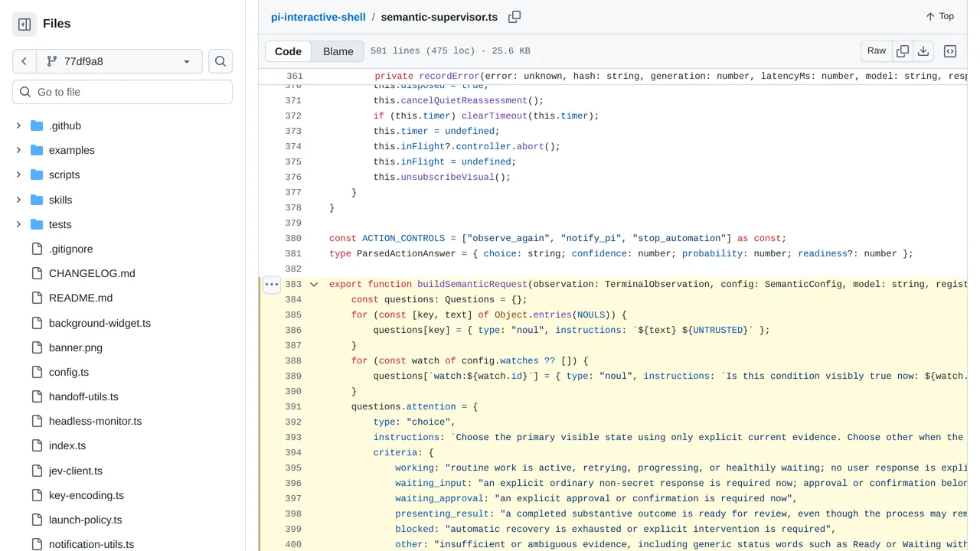Copy raw file contents icon
Image resolution: width=980 pixels, height=551 pixels.
pyautogui.click(x=903, y=51)
